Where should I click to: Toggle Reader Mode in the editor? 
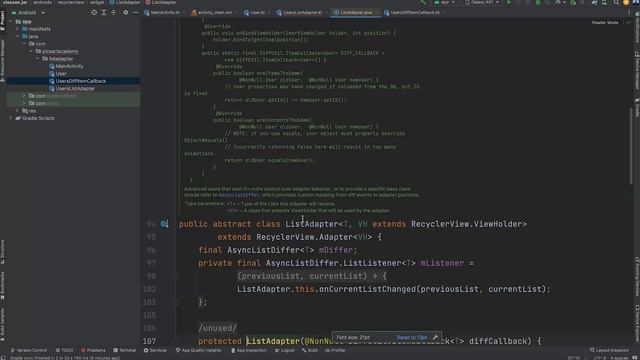[x=605, y=22]
